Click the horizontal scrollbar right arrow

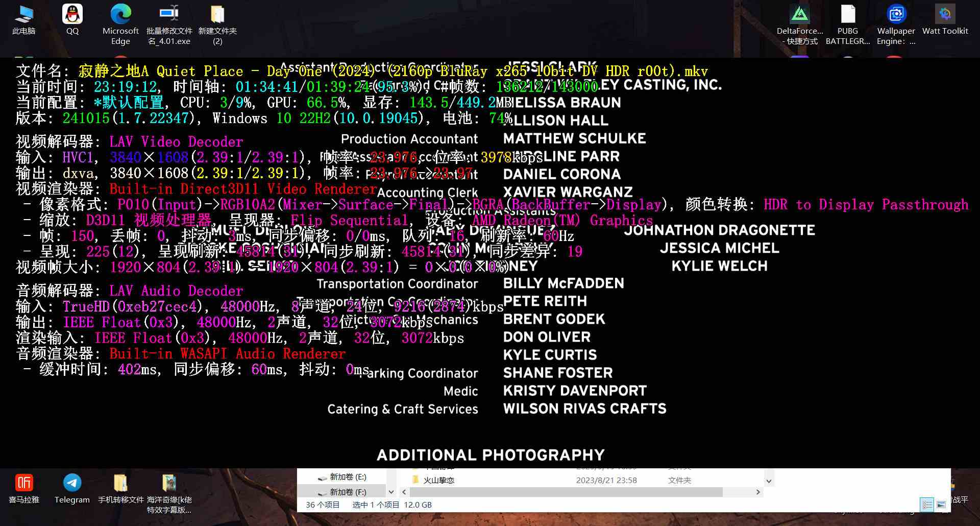point(758,492)
